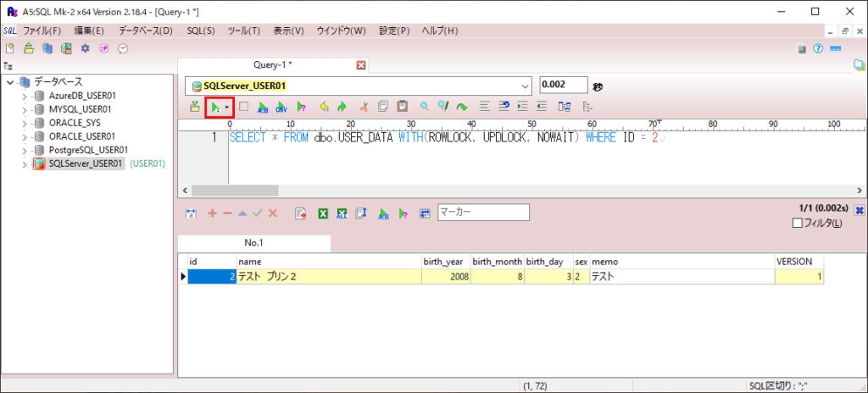This screenshot has height=393, width=868.
Task: Click the cut scissors icon in query toolbar
Action: [x=364, y=108]
